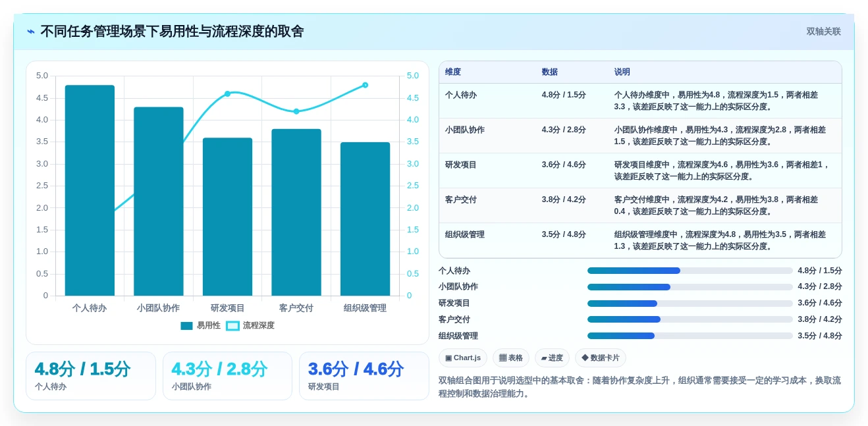Click the 研发项目 bar in chart

pyautogui.click(x=227, y=217)
